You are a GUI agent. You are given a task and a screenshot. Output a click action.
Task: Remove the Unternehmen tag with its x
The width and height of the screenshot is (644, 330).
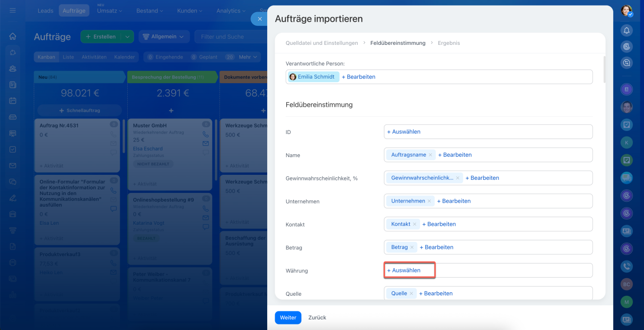[429, 201]
